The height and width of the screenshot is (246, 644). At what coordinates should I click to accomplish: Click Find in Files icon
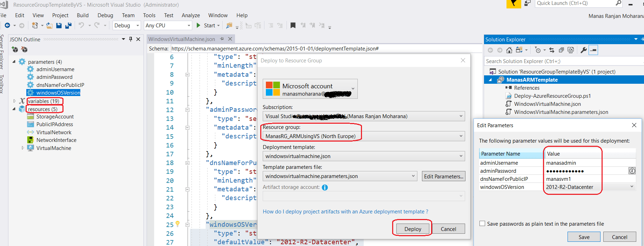click(x=229, y=25)
